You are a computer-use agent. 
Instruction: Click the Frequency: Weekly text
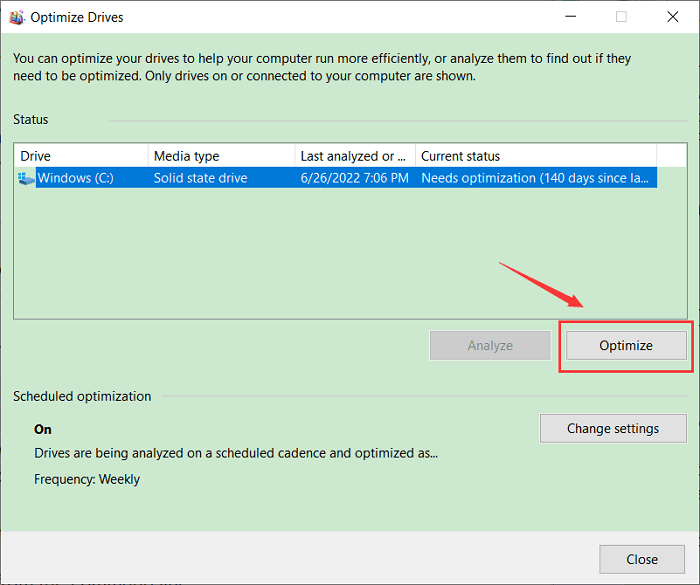pos(87,479)
